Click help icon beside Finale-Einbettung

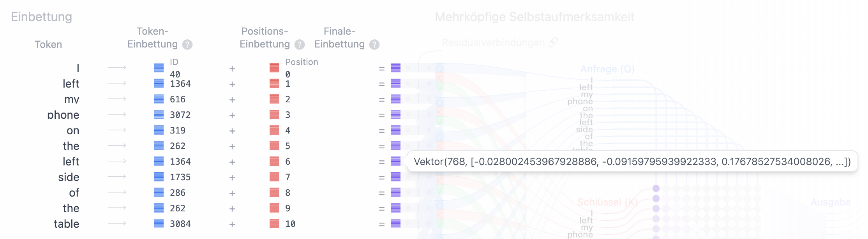coord(374,45)
